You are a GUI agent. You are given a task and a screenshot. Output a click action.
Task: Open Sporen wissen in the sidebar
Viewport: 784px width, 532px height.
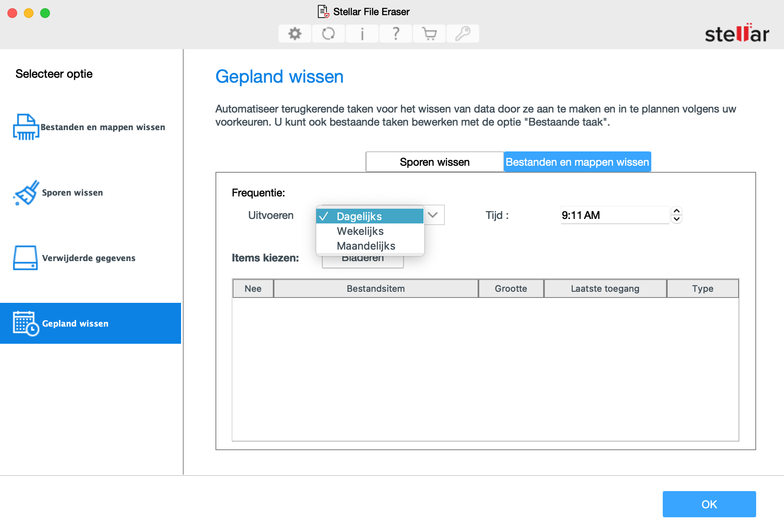91,192
